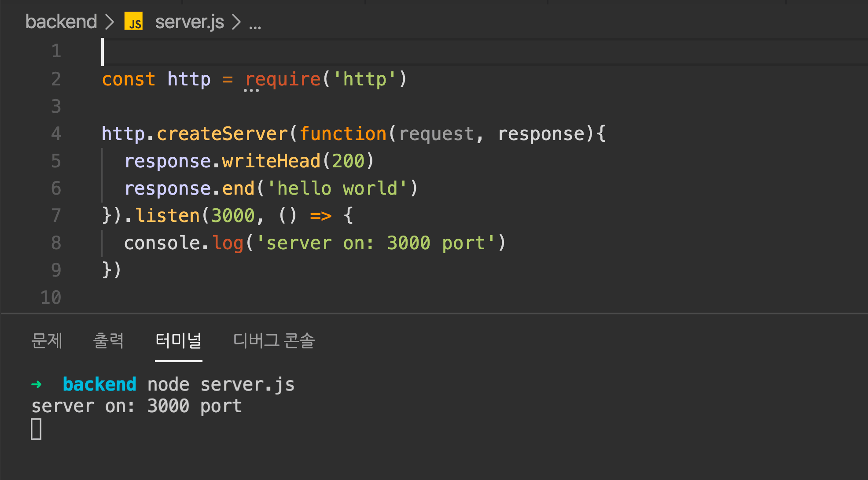The height and width of the screenshot is (480, 868).
Task: Switch to the 문제 (Problems) tab
Action: tap(47, 340)
